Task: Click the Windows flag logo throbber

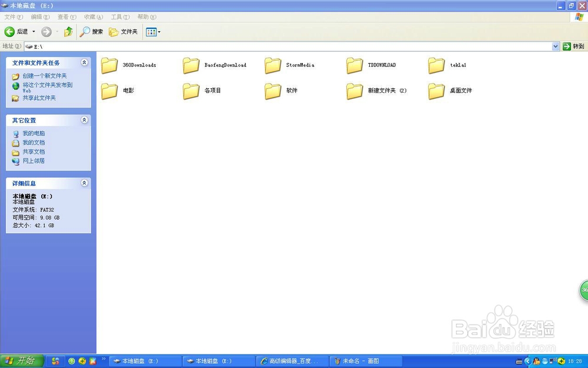Action: click(x=579, y=17)
